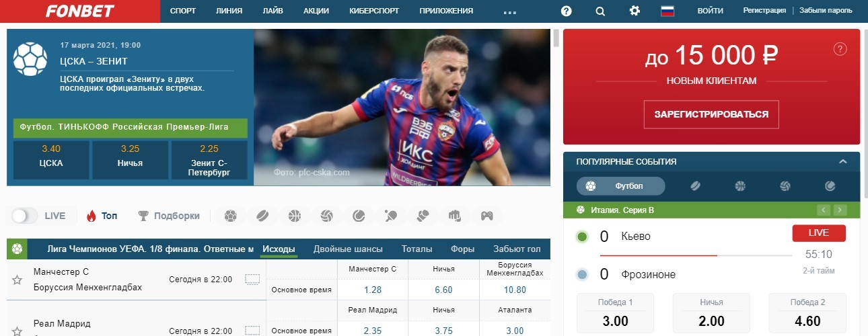This screenshot has width=868, height=336.
Task: Select the table tennis paddle icon filter
Action: tap(391, 216)
